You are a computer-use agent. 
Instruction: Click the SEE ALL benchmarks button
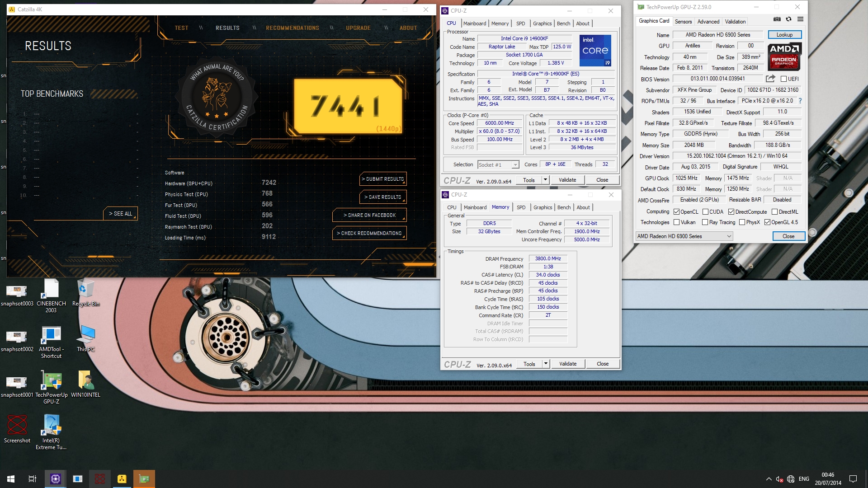(x=120, y=214)
